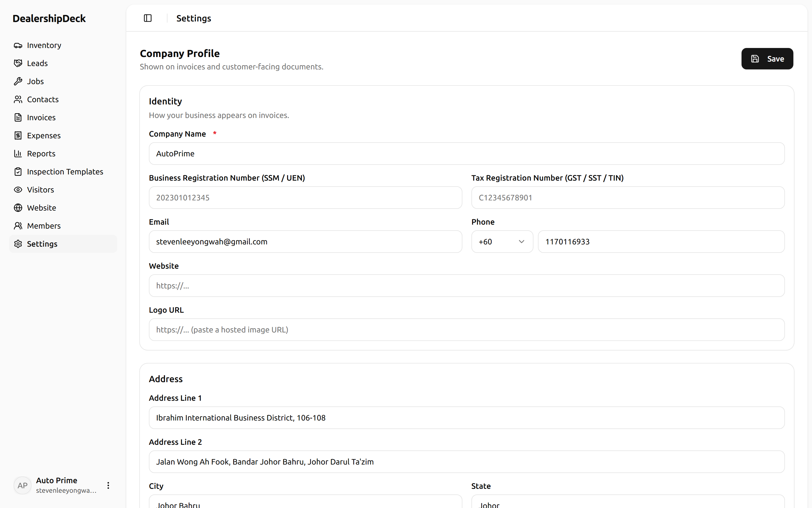Open the user account options menu

108,485
